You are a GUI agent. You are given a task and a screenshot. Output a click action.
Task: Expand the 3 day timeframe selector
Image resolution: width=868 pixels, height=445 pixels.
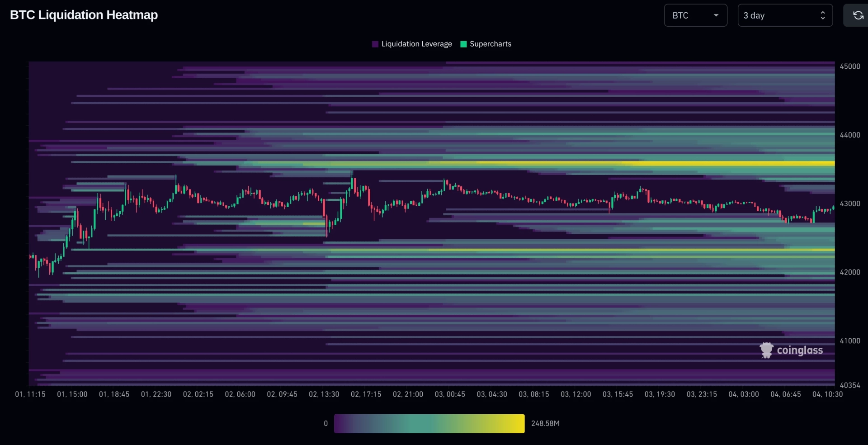(x=785, y=15)
